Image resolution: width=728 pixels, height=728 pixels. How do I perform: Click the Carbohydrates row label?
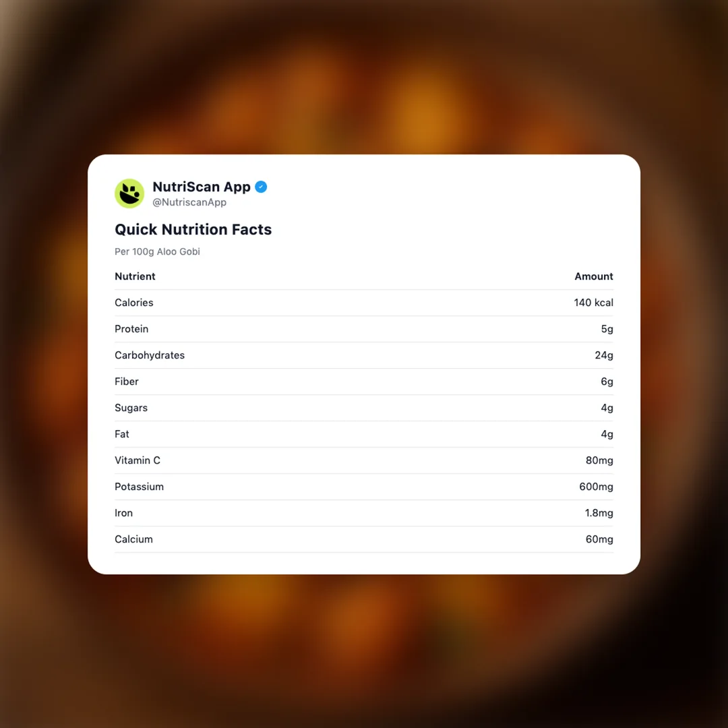(150, 355)
